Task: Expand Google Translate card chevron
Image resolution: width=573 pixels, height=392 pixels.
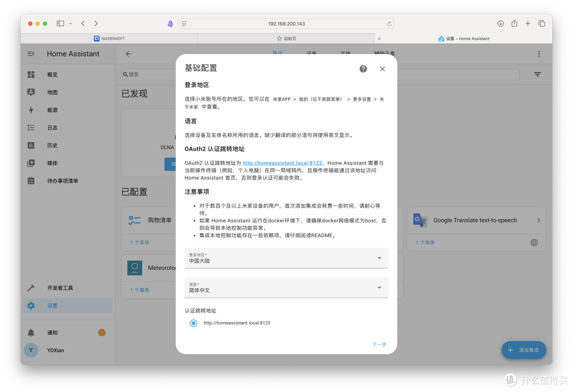Action: 539,220
